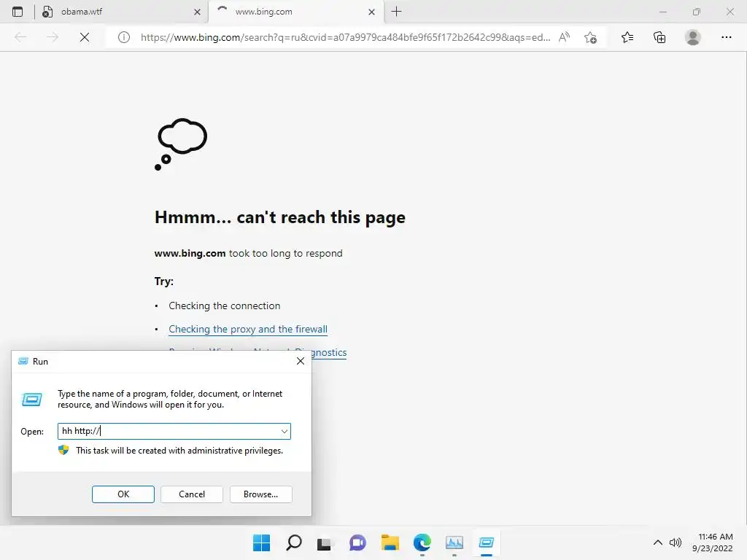Expand the Open history dropdown arrow
Image resolution: width=747 pixels, height=560 pixels.
pyautogui.click(x=285, y=432)
